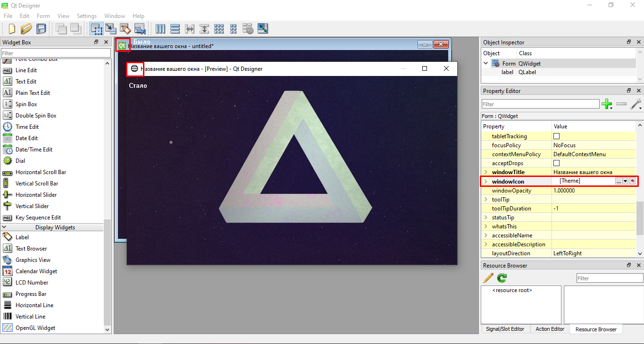Viewport: 644px width, 344px height.
Task: Save the form with the floppy icon
Action: pyautogui.click(x=41, y=29)
